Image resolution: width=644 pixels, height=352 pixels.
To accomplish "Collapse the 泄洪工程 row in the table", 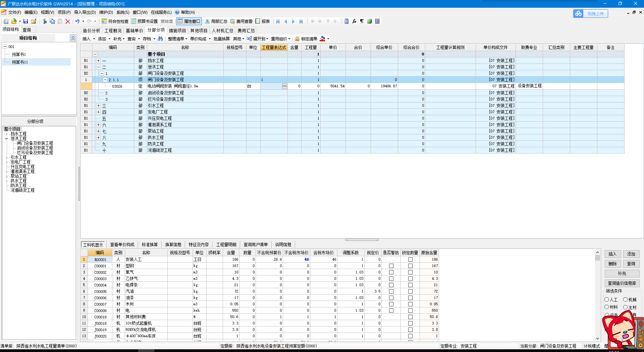I will [x=98, y=67].
